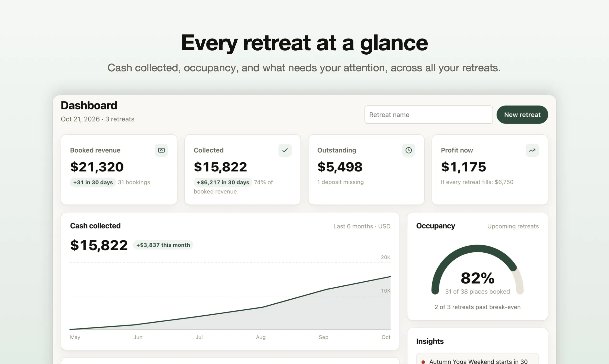Click the Collected checkmark icon

click(x=285, y=150)
